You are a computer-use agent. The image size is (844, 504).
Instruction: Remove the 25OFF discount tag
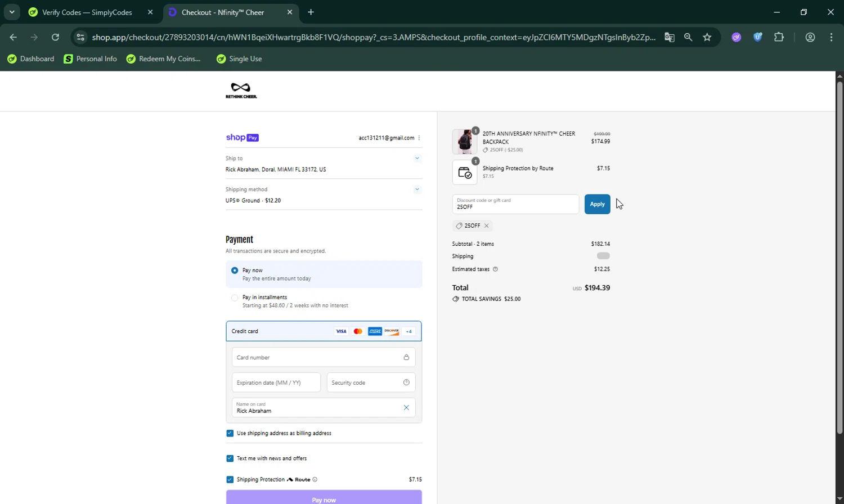click(487, 226)
